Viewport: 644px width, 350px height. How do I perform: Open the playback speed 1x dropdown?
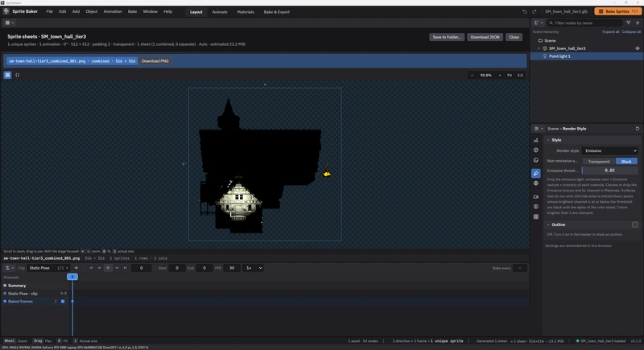[x=254, y=268]
